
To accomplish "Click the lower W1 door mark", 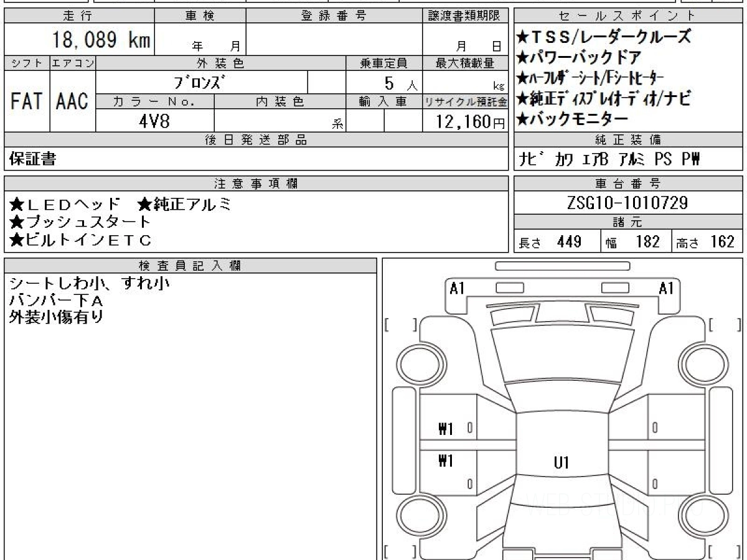I will click(x=446, y=460).
